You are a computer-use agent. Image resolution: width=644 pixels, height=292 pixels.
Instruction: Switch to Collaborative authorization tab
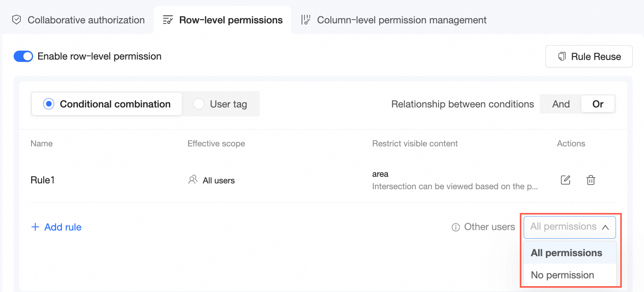coord(86,20)
